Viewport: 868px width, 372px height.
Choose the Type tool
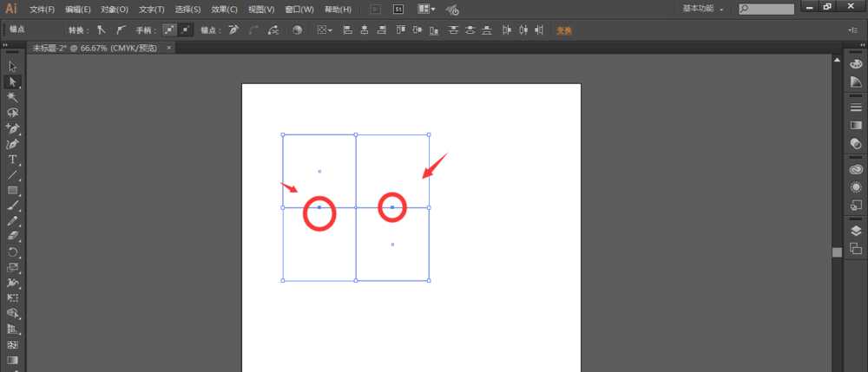tap(13, 160)
